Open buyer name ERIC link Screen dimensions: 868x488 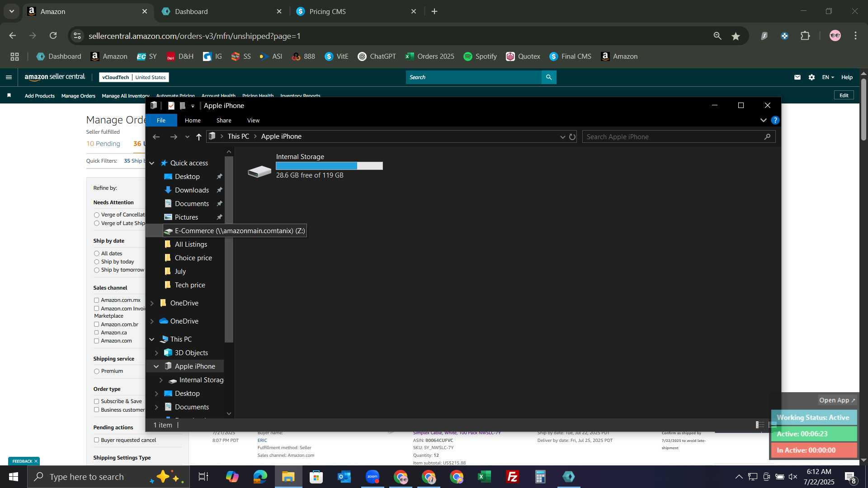click(262, 440)
